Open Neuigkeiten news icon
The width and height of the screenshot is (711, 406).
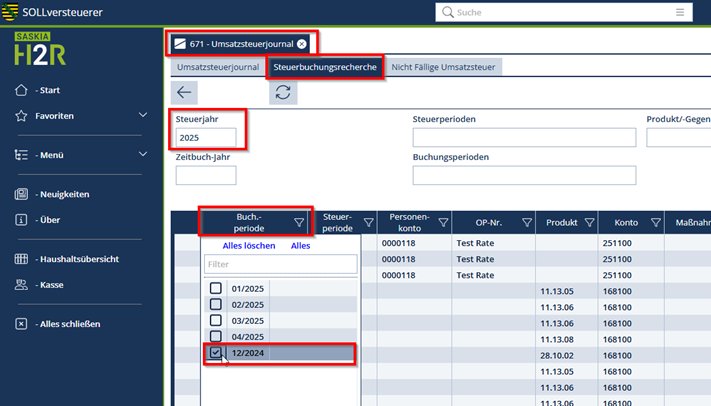pyautogui.click(x=22, y=194)
